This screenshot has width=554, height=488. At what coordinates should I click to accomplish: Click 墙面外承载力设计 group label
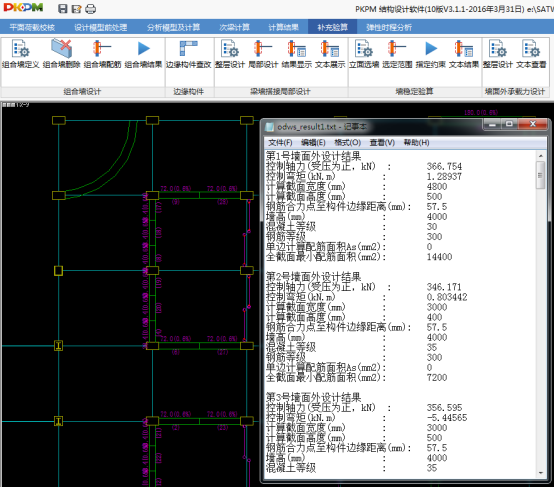(x=515, y=92)
